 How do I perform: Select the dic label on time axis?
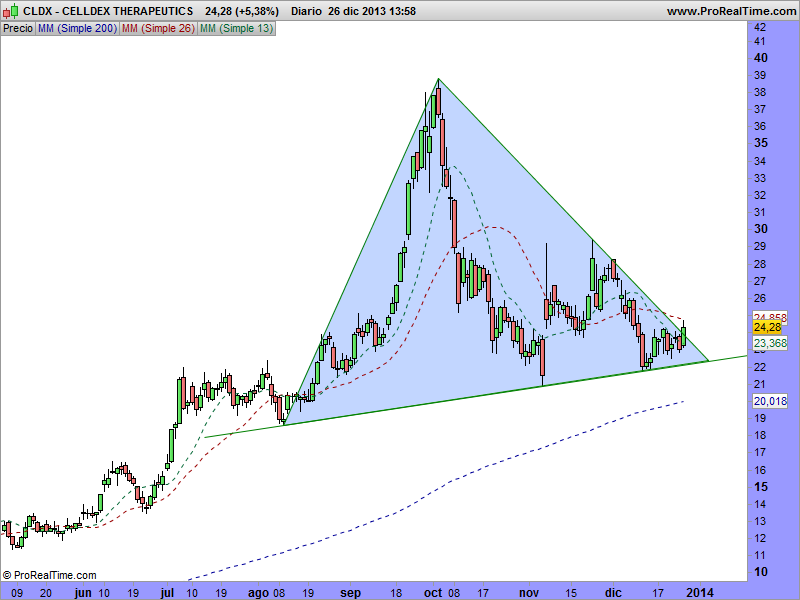click(613, 593)
